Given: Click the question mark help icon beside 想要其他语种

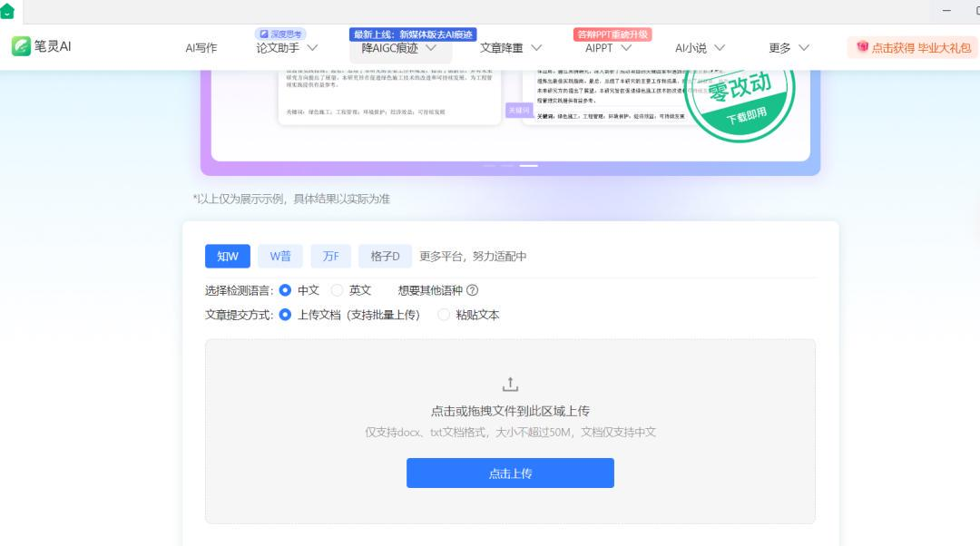Looking at the screenshot, I should point(473,290).
